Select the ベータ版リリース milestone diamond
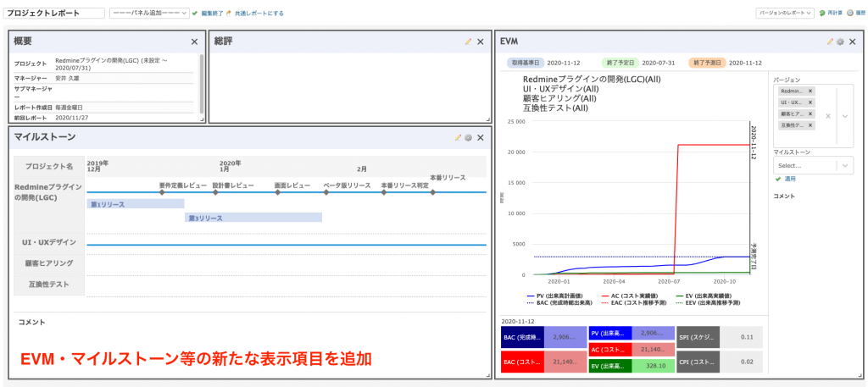868x387 pixels. pos(326,192)
